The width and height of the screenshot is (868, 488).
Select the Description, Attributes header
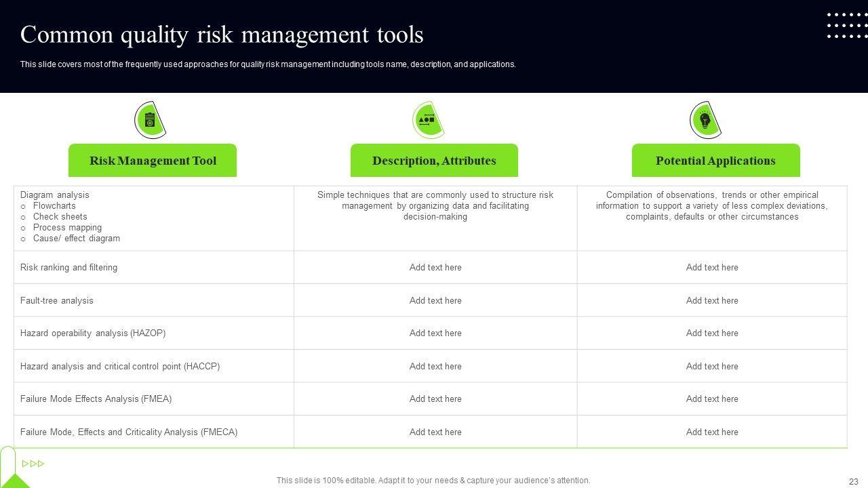point(434,161)
